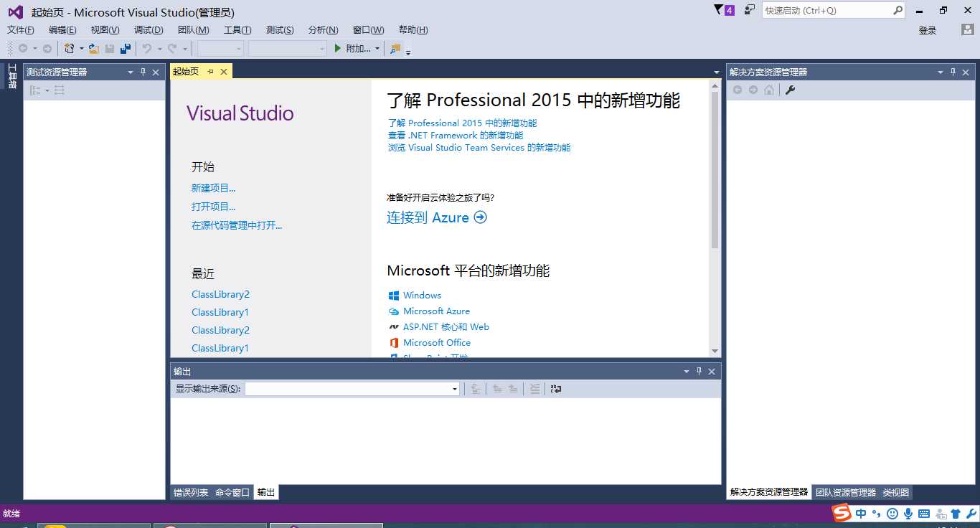The height and width of the screenshot is (528, 980).
Task: Click the Clear All icon in Output toolbar
Action: tap(534, 389)
